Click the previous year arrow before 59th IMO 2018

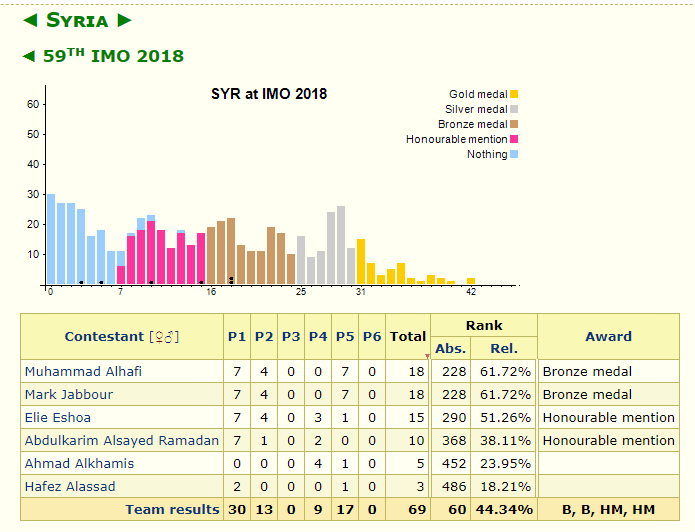[29, 57]
